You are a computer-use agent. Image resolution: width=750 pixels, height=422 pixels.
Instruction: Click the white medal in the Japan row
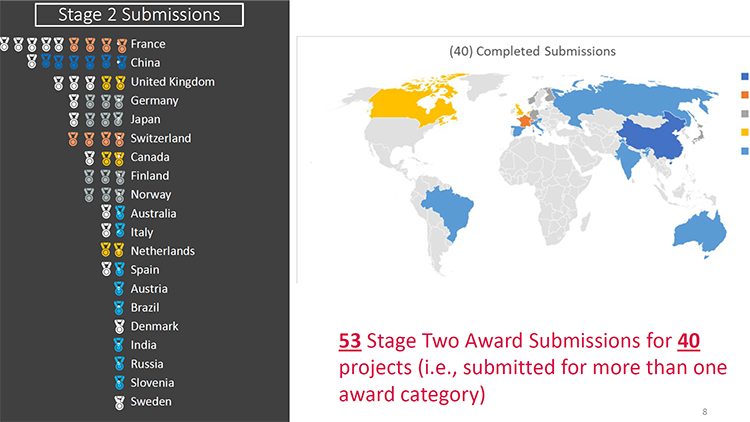point(74,120)
